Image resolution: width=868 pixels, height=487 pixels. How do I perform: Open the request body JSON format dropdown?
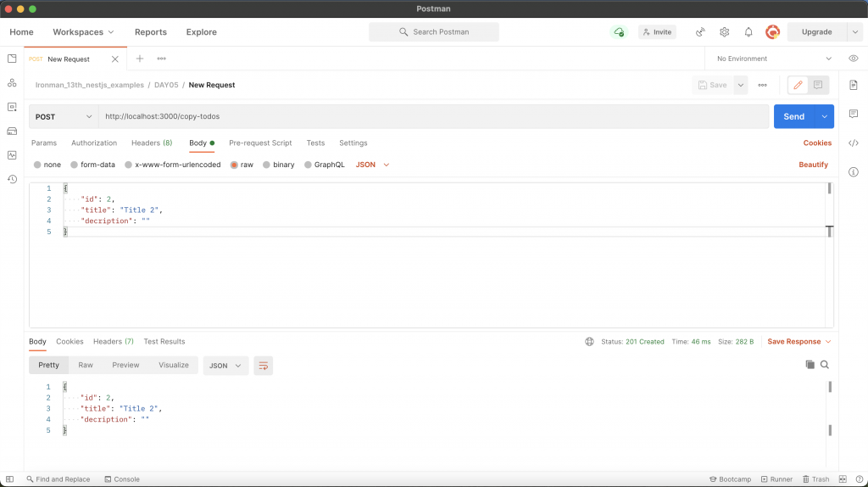(373, 165)
